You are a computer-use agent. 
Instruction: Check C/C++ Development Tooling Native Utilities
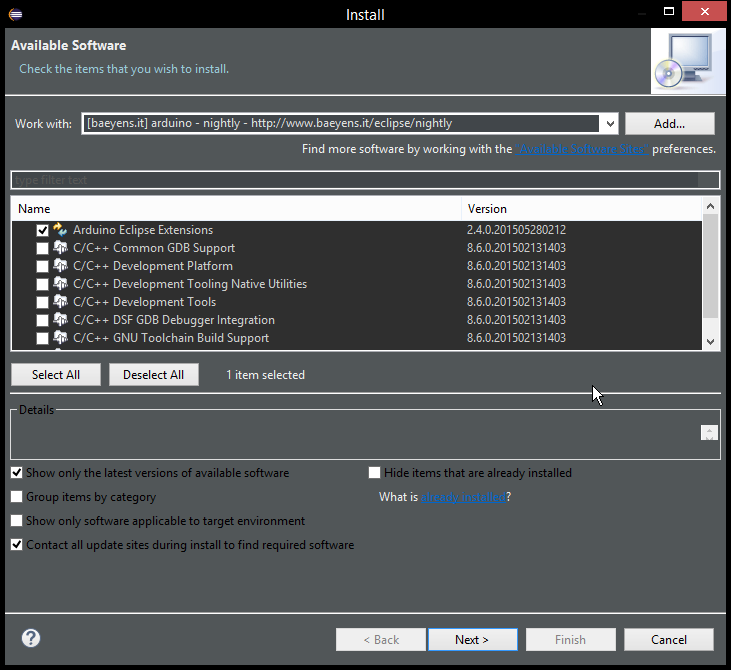[42, 284]
